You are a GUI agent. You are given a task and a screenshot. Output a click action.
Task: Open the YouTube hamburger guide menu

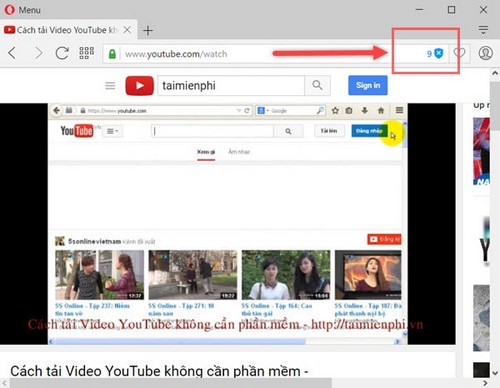pyautogui.click(x=110, y=86)
